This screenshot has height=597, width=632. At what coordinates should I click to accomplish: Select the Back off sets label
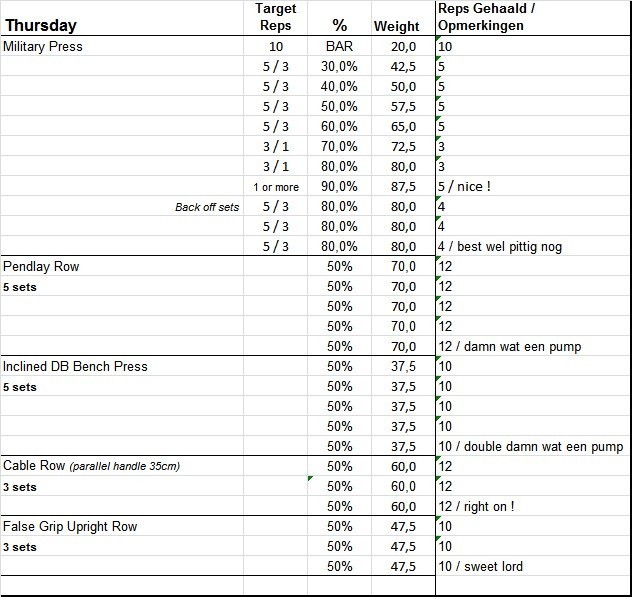tap(207, 207)
